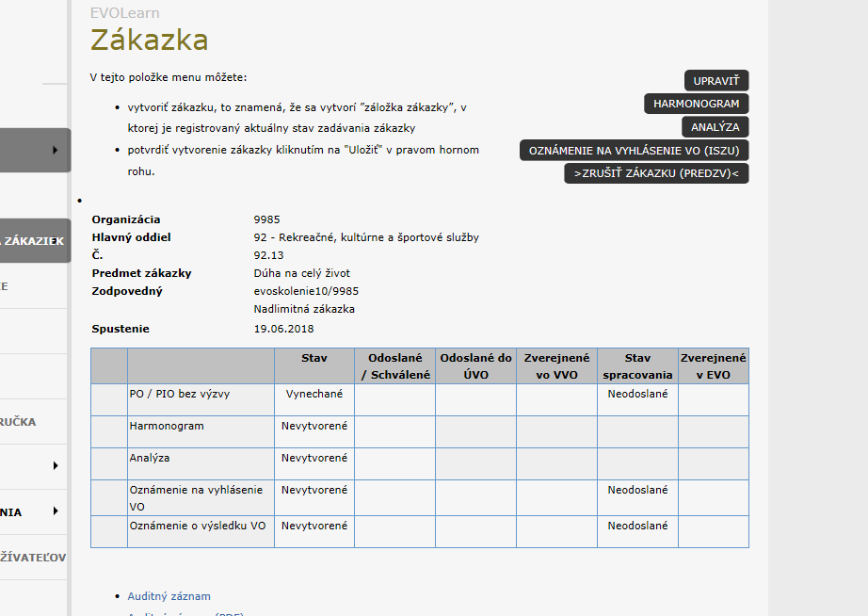This screenshot has width=868, height=616.
Task: Click the Zverejnené vo VVO column header
Action: pyautogui.click(x=556, y=365)
